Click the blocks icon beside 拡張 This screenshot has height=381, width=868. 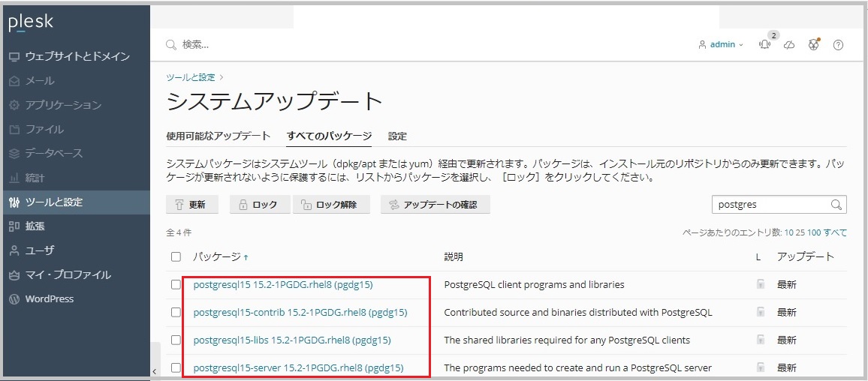(x=14, y=226)
